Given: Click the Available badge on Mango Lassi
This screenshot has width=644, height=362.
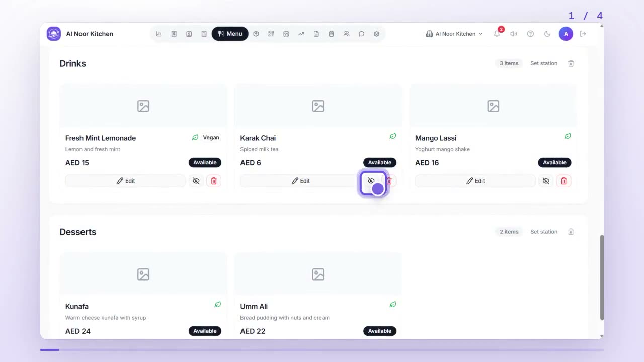Looking at the screenshot, I should pyautogui.click(x=554, y=163).
